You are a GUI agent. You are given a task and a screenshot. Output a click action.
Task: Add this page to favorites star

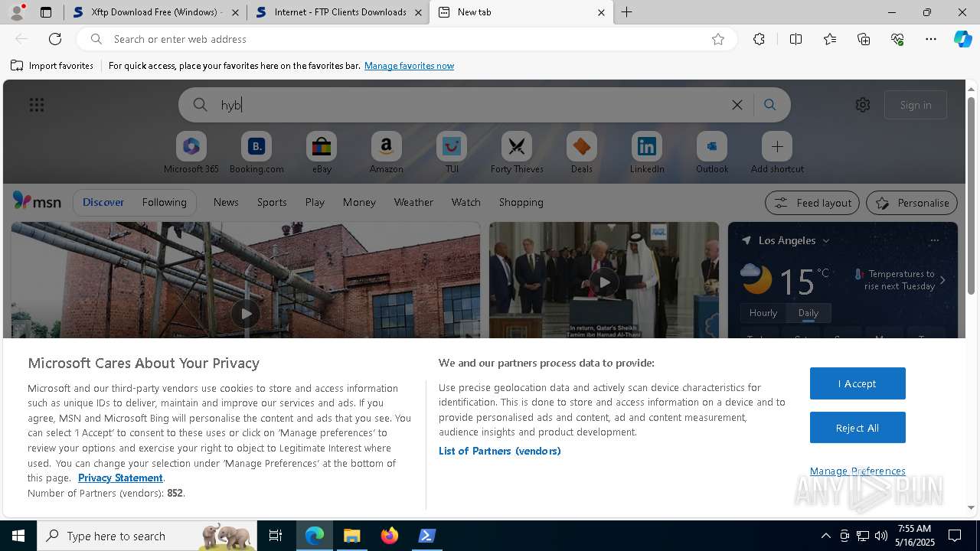[x=717, y=39]
